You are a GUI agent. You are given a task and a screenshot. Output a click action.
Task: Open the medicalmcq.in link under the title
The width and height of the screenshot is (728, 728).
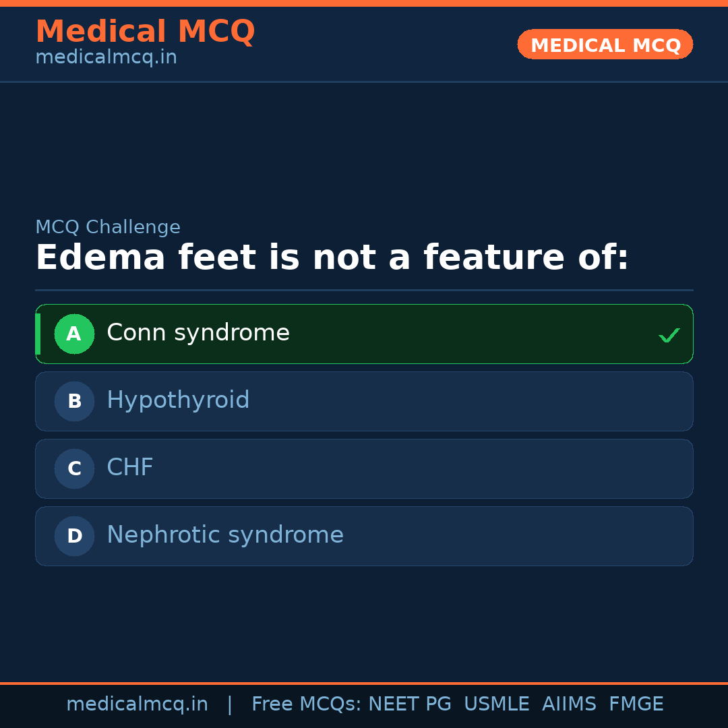click(106, 58)
